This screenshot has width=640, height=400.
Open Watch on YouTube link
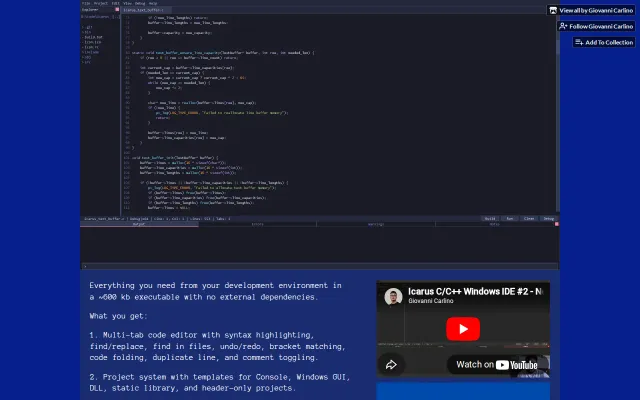click(497, 365)
